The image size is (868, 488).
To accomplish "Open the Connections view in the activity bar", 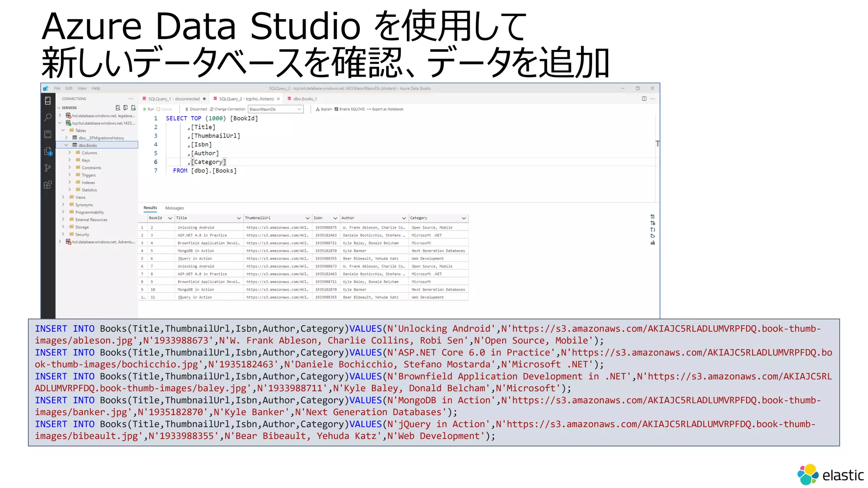I will tap(48, 101).
